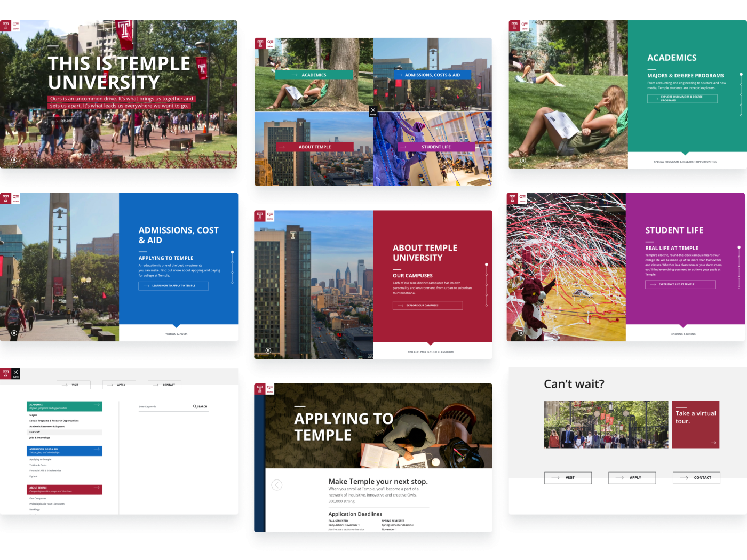This screenshot has width=747, height=560.
Task: Click Apply button in Can't wait panel
Action: pyautogui.click(x=632, y=478)
